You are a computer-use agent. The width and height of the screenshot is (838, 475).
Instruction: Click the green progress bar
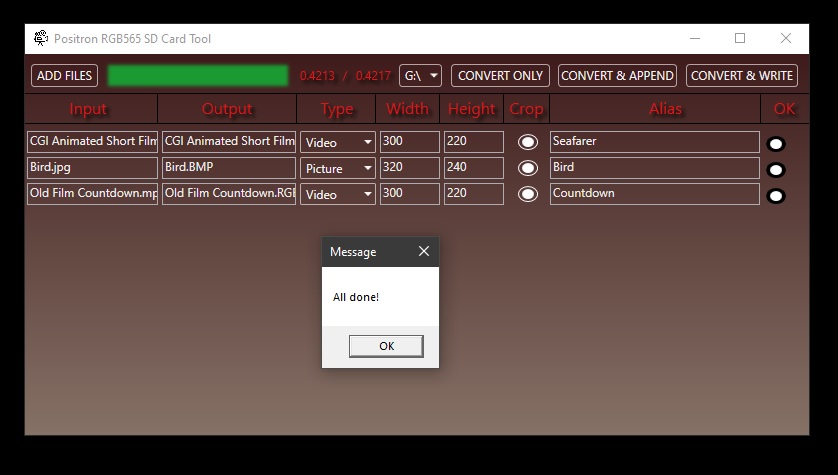click(197, 76)
